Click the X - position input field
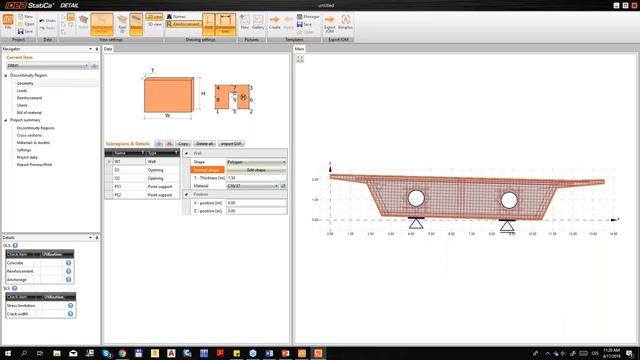640x360 pixels. pyautogui.click(x=256, y=203)
